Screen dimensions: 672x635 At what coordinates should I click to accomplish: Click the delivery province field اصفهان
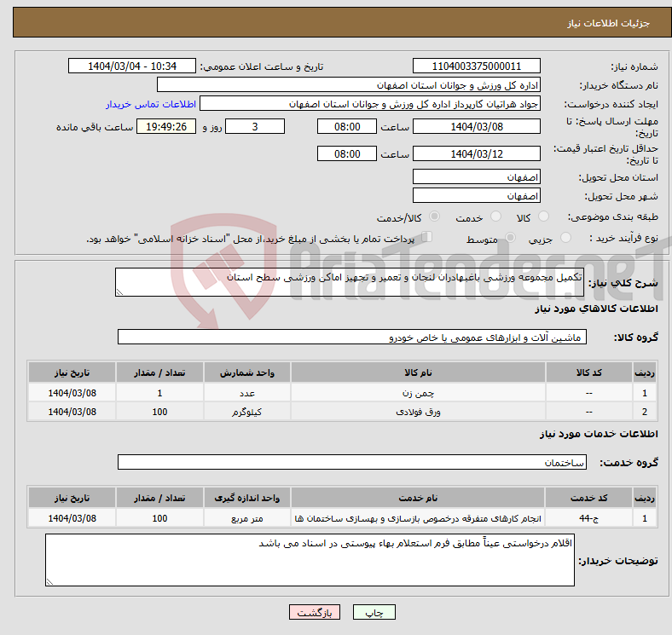[x=476, y=176]
